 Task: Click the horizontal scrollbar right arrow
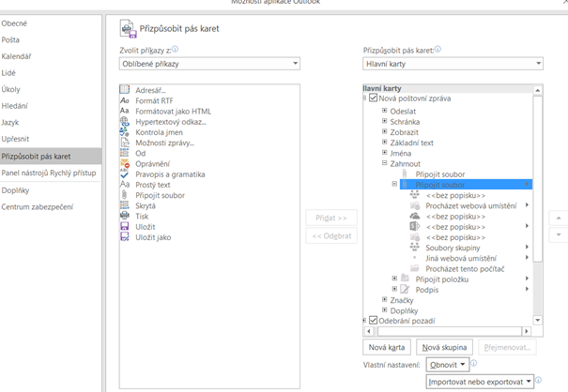(527, 331)
